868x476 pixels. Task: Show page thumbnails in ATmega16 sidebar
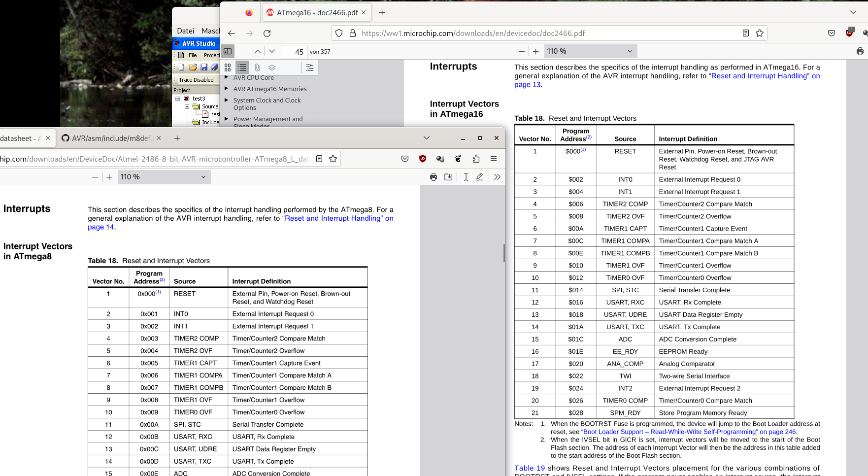click(x=228, y=68)
